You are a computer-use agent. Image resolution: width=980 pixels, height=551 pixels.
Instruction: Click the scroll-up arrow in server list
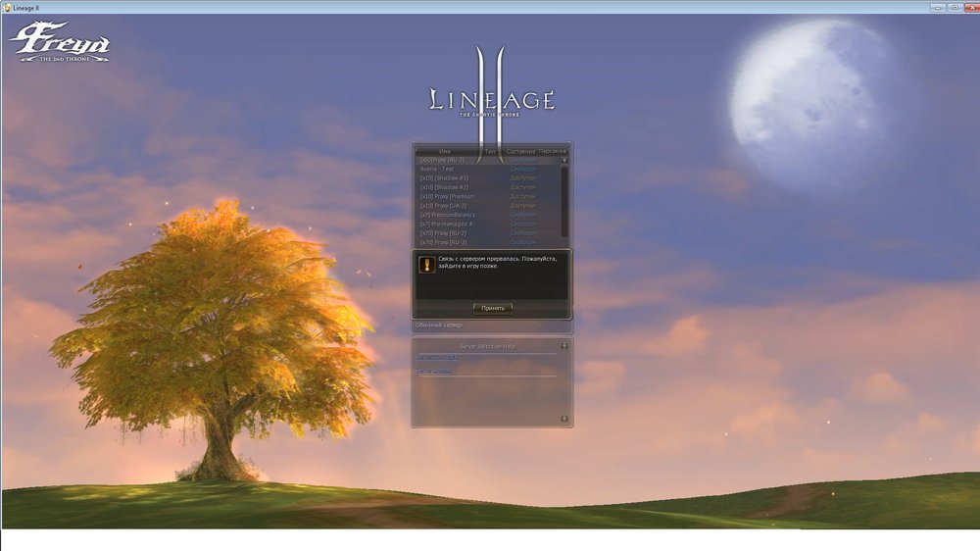(x=564, y=160)
